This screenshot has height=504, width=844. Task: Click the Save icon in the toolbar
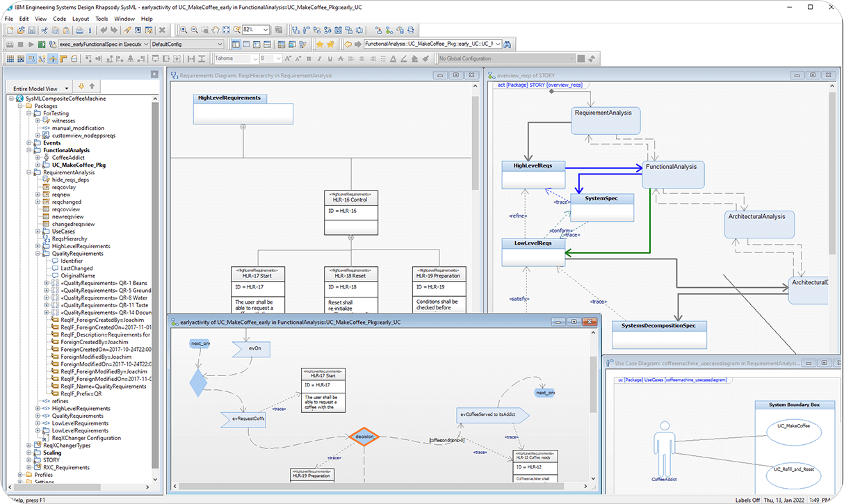point(32,30)
